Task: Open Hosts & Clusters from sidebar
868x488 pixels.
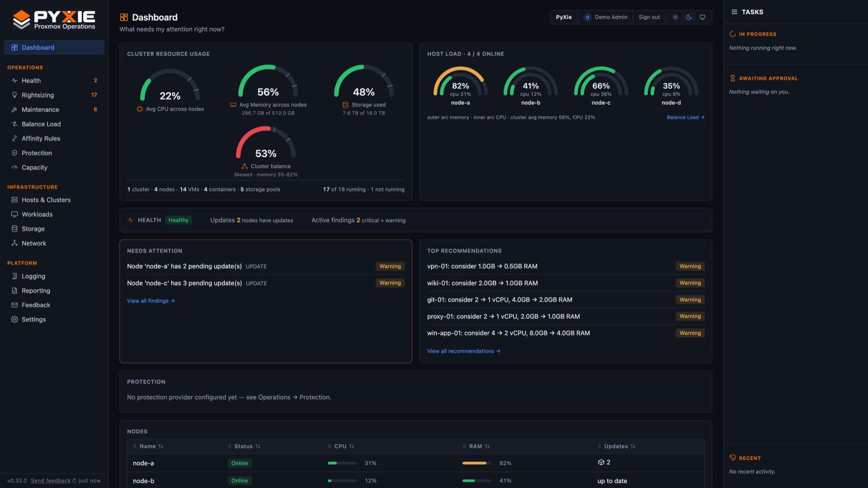Action: [x=54, y=200]
